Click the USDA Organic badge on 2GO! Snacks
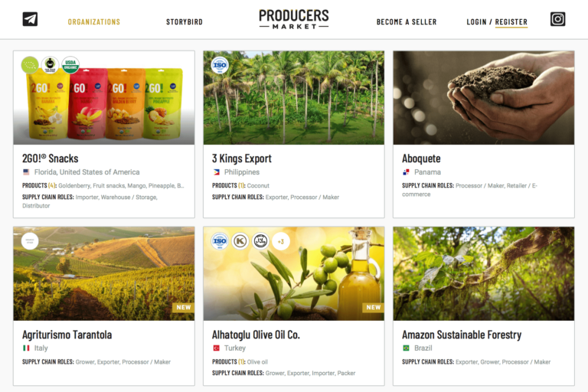This screenshot has width=588, height=392. pyautogui.click(x=70, y=65)
